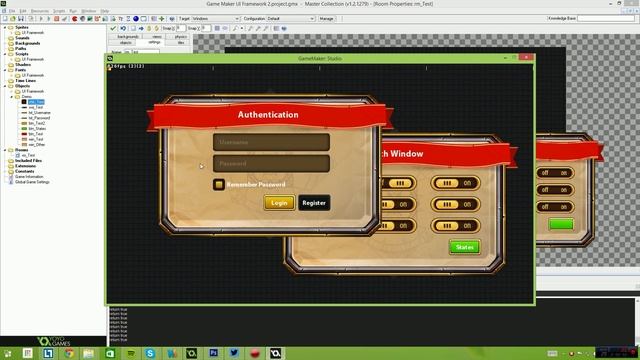Create a sprite with the Pac-Man icon

75,18
